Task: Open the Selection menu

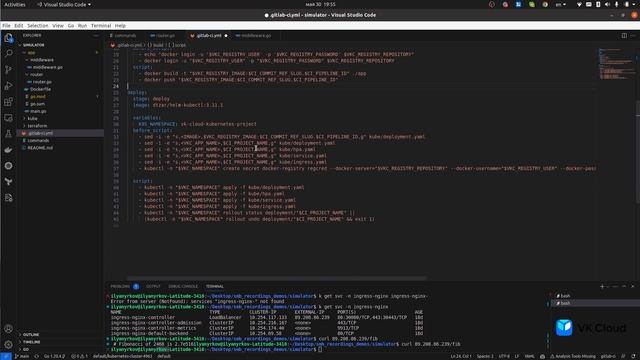Action: [x=38, y=25]
